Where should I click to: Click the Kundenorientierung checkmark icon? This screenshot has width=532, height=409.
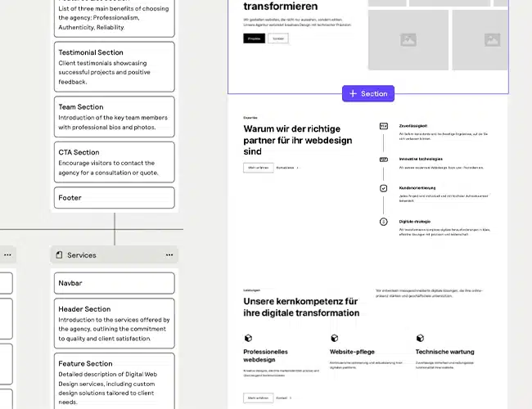tap(383, 188)
